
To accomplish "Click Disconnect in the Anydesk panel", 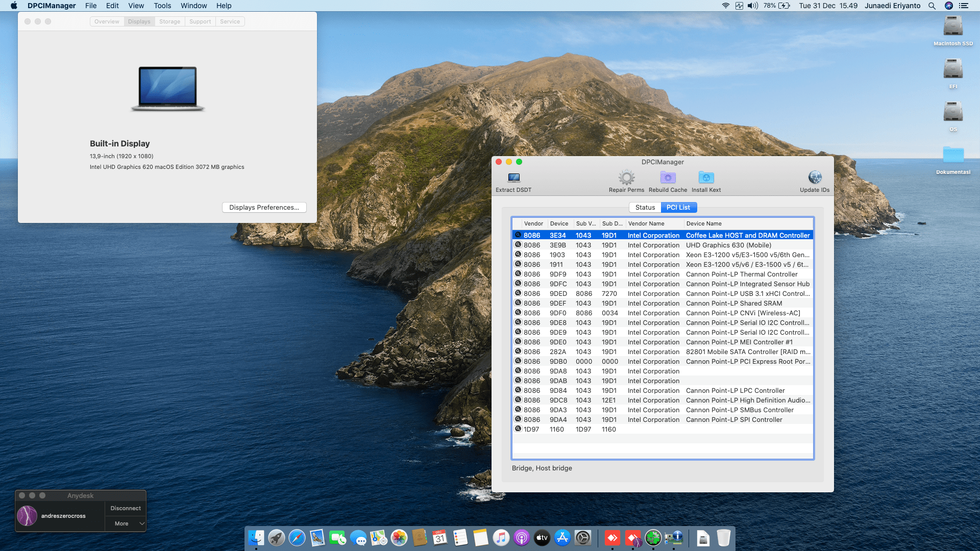I will [126, 508].
